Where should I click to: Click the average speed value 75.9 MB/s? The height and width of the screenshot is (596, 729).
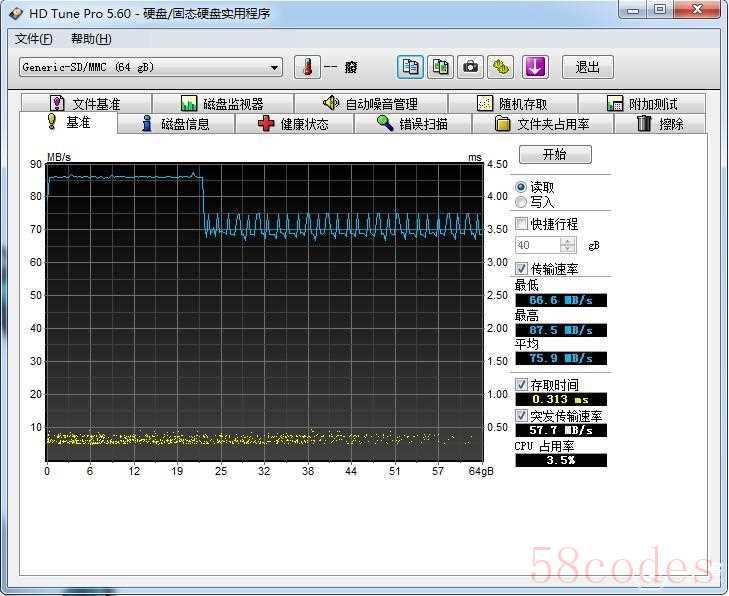(x=561, y=358)
